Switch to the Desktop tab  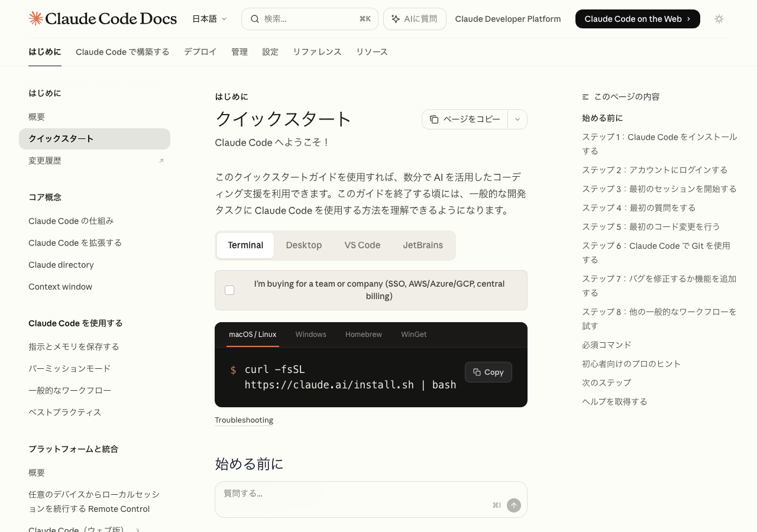[x=303, y=245]
